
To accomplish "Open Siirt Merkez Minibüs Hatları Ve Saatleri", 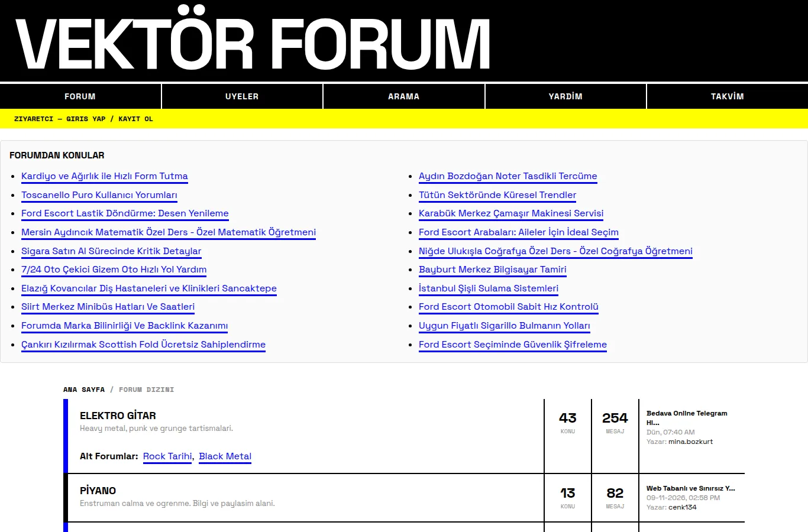I will [108, 307].
